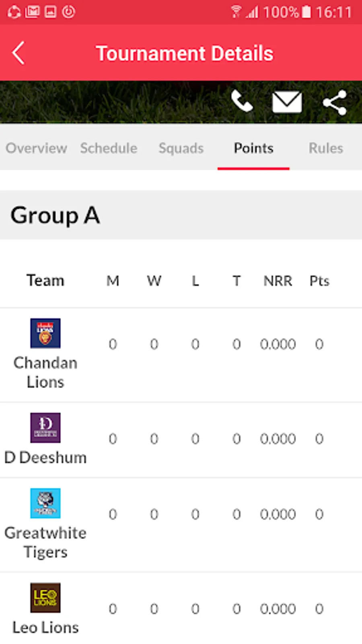Tap the Chandan Lions team name
This screenshot has width=362, height=644.
click(45, 372)
